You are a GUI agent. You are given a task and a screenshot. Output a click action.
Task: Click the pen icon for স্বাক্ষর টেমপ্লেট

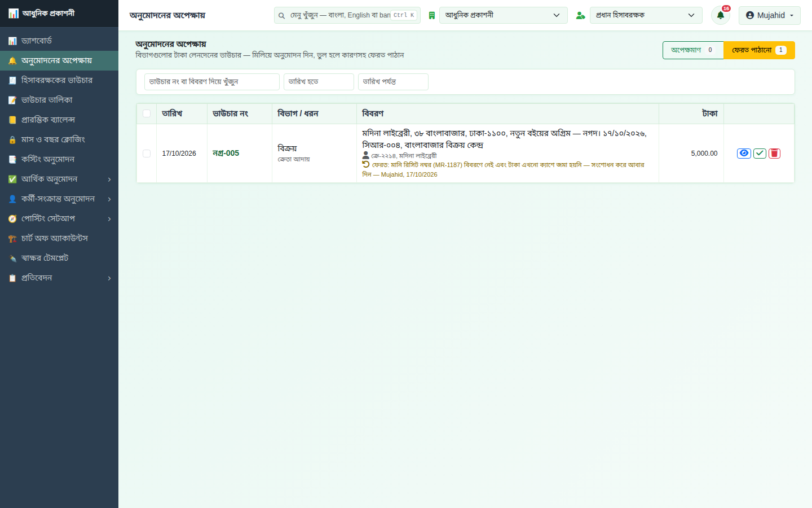(12, 258)
